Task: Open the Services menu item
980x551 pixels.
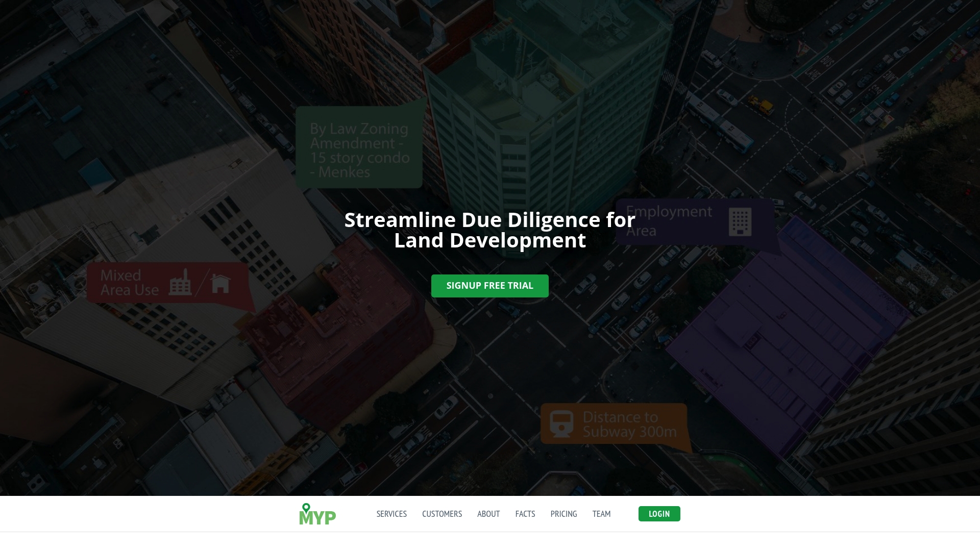Action: pyautogui.click(x=391, y=514)
